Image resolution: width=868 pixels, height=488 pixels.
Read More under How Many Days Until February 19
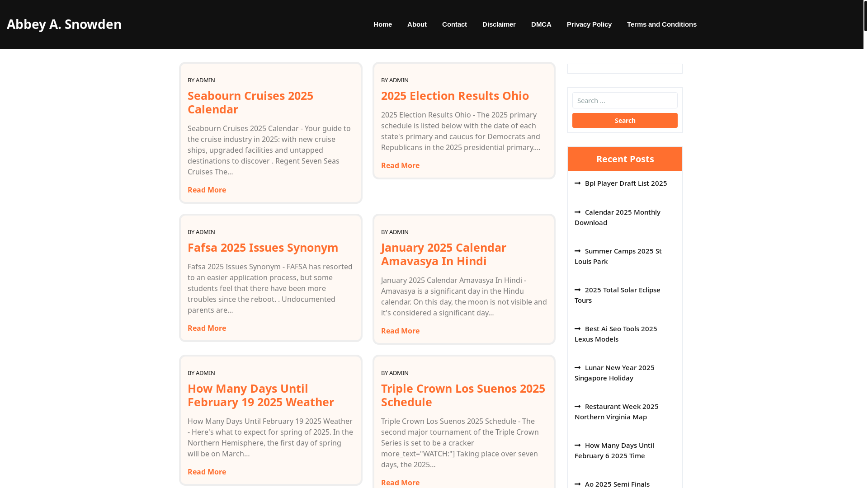(x=207, y=472)
